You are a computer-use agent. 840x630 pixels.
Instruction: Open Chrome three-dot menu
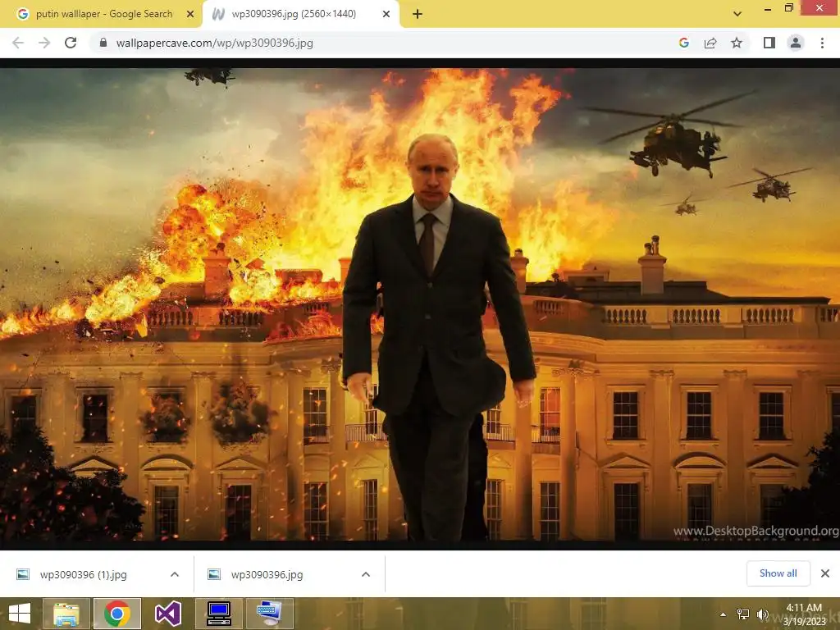click(822, 43)
